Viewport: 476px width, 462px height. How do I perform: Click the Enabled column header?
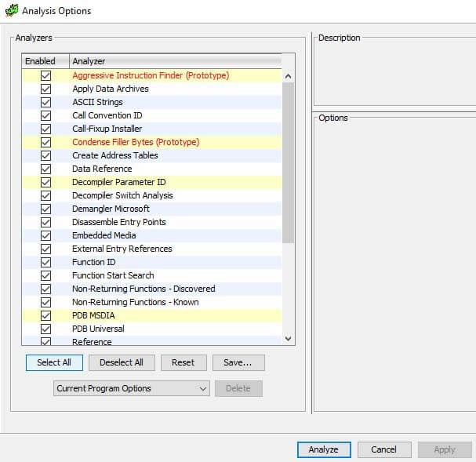(x=41, y=61)
